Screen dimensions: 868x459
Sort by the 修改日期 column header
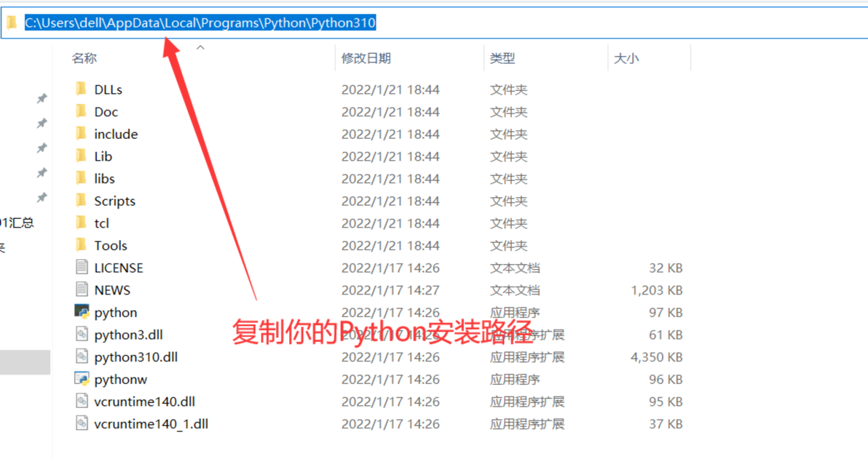(x=366, y=58)
